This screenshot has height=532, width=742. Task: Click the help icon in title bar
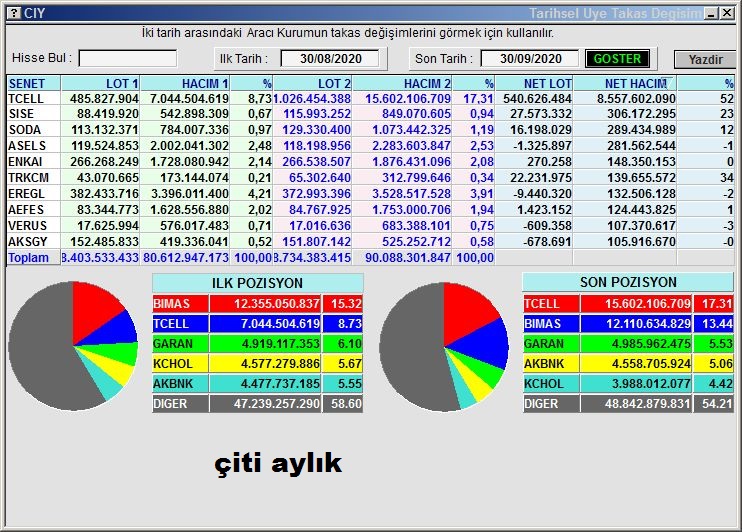tap(14, 13)
